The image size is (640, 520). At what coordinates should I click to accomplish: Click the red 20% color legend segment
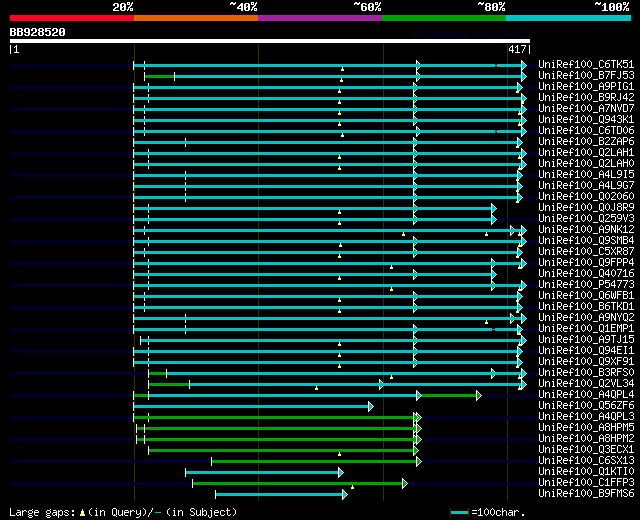[72, 18]
